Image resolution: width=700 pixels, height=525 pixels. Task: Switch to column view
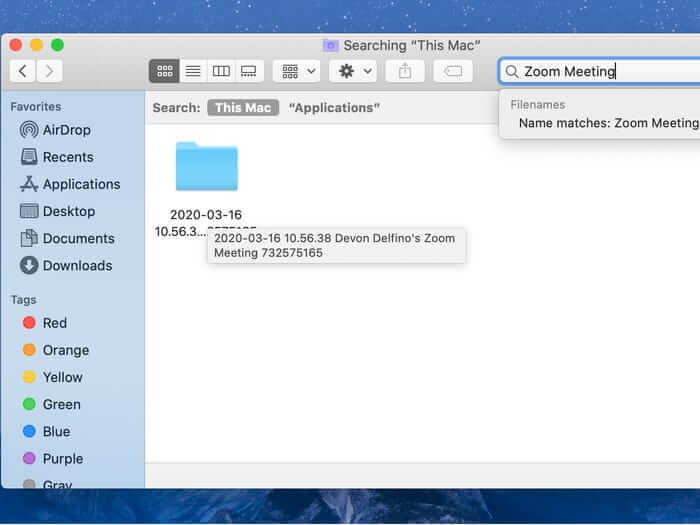pyautogui.click(x=221, y=71)
